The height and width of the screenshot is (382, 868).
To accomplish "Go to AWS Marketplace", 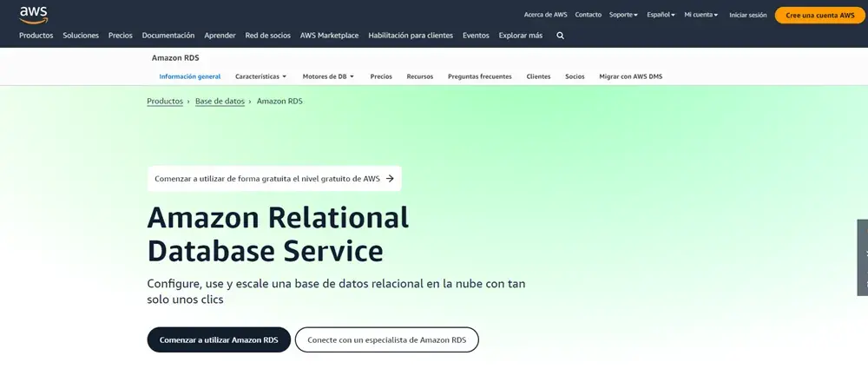I will 329,36.
